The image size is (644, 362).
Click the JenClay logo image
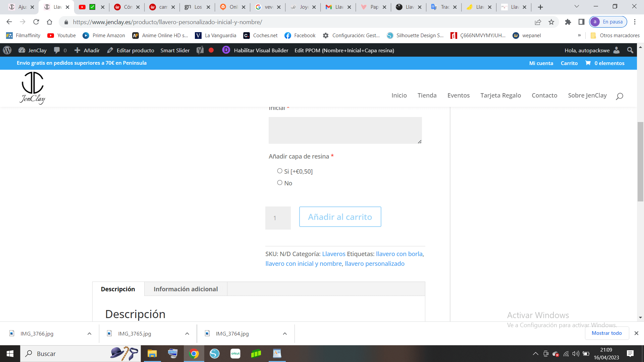(33, 88)
